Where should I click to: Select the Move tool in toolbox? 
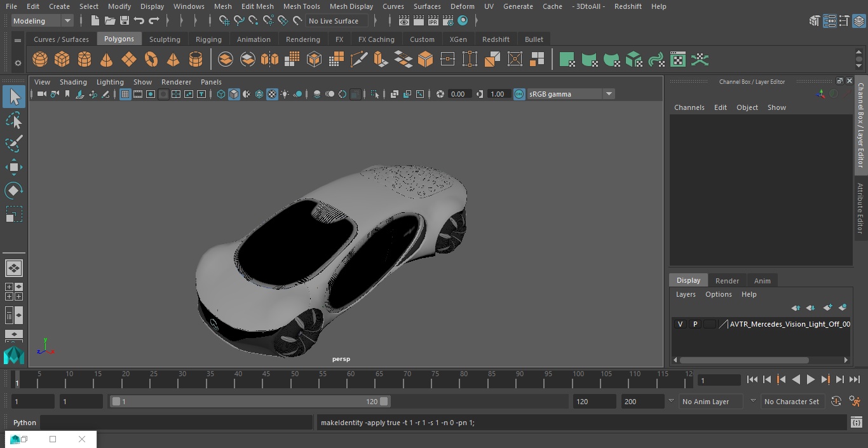(14, 167)
